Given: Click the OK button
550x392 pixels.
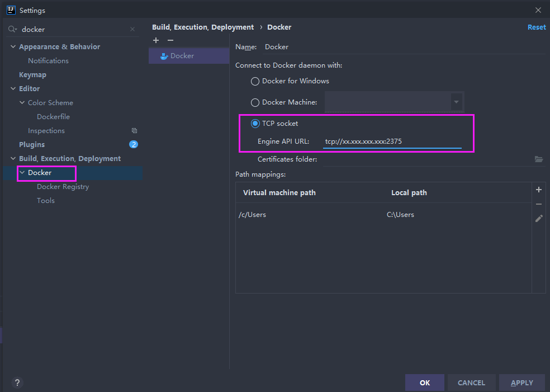Looking at the screenshot, I should tap(425, 382).
